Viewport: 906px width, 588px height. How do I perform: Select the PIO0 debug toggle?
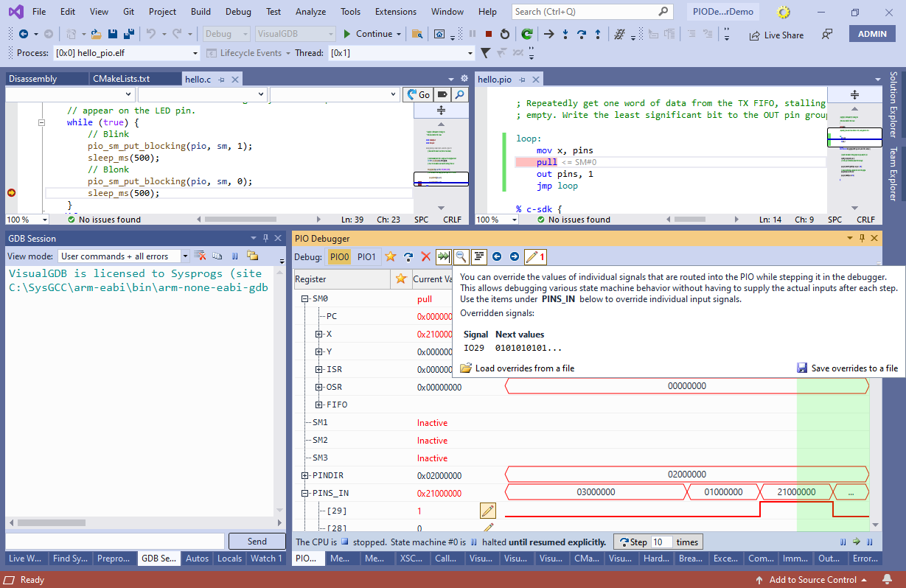pos(339,256)
